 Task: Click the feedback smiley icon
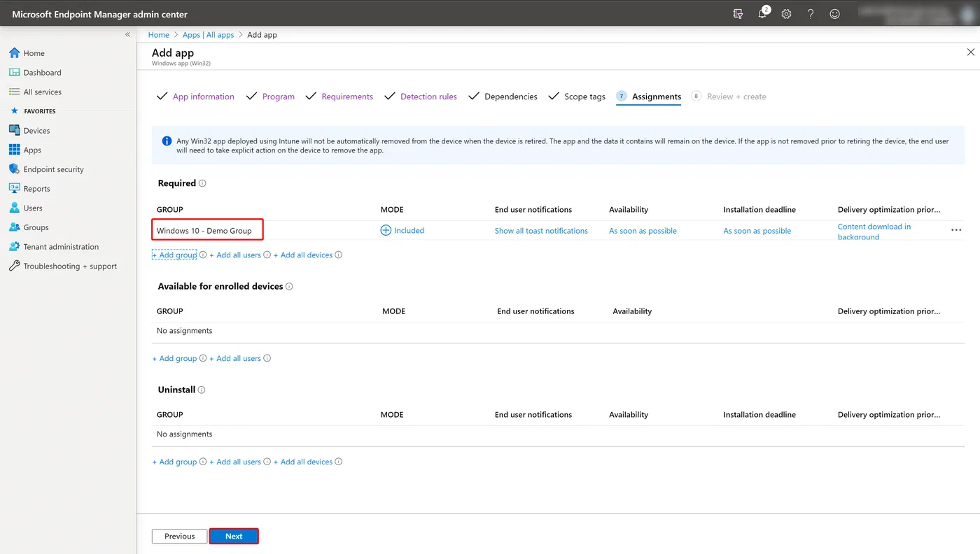click(834, 14)
